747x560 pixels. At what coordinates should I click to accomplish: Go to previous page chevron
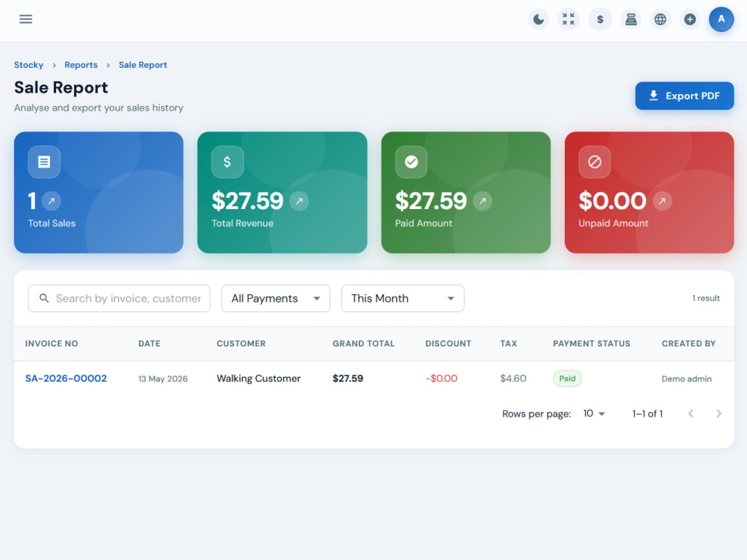[691, 414]
